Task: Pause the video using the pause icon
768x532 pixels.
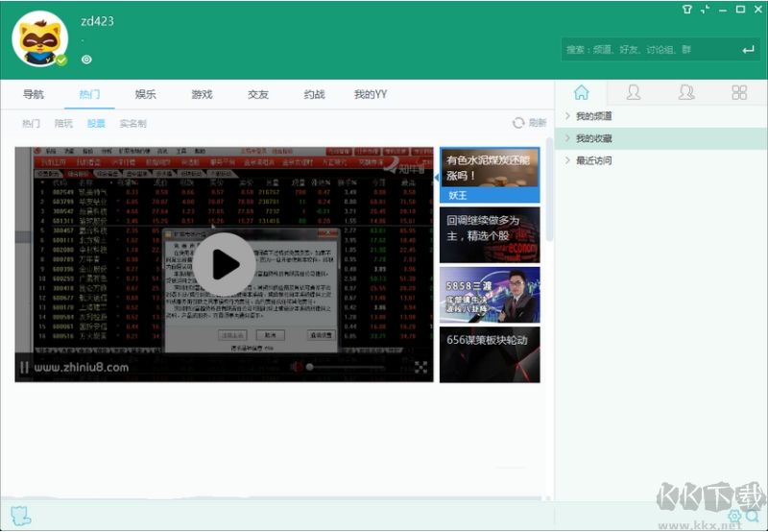Action: [x=25, y=367]
